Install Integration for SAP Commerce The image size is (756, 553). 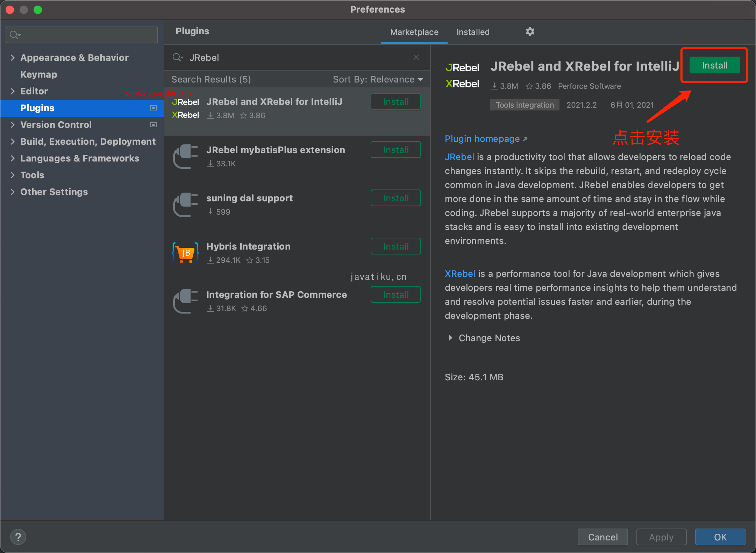(x=395, y=295)
